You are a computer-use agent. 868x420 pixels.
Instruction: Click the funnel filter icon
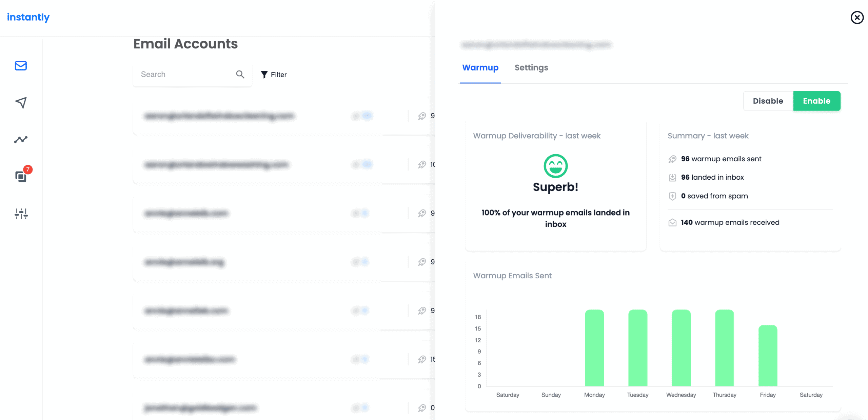point(264,75)
